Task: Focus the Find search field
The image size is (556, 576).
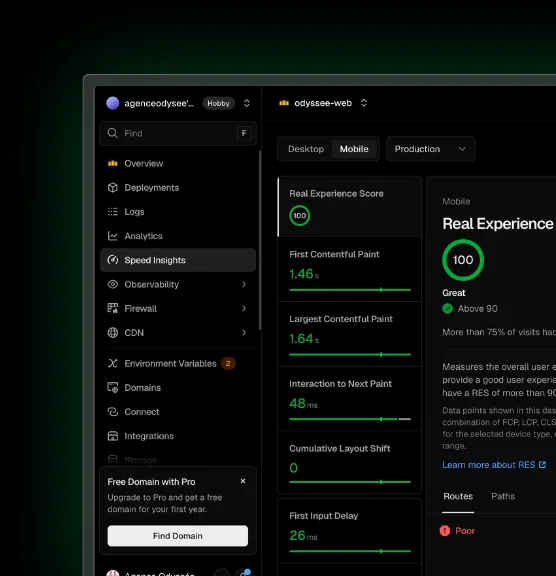Action: click(x=178, y=133)
